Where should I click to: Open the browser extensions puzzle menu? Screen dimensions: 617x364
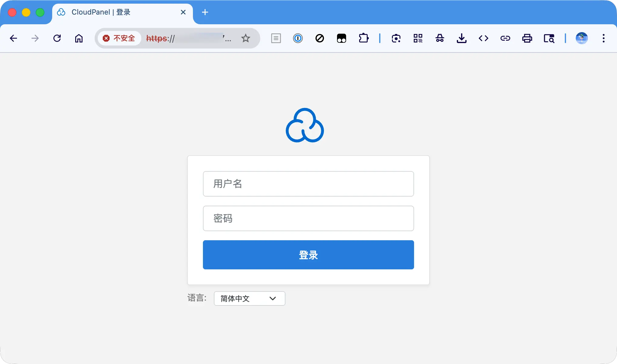(x=363, y=38)
